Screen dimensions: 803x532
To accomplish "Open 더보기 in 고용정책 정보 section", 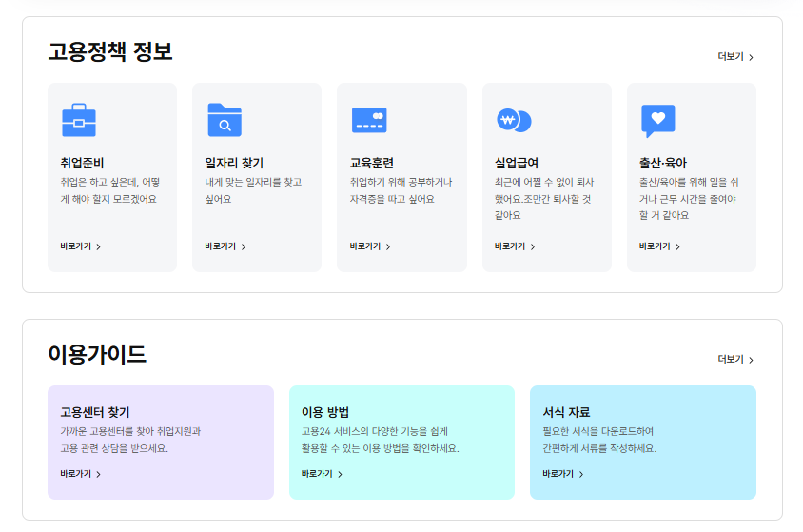I will [x=735, y=57].
